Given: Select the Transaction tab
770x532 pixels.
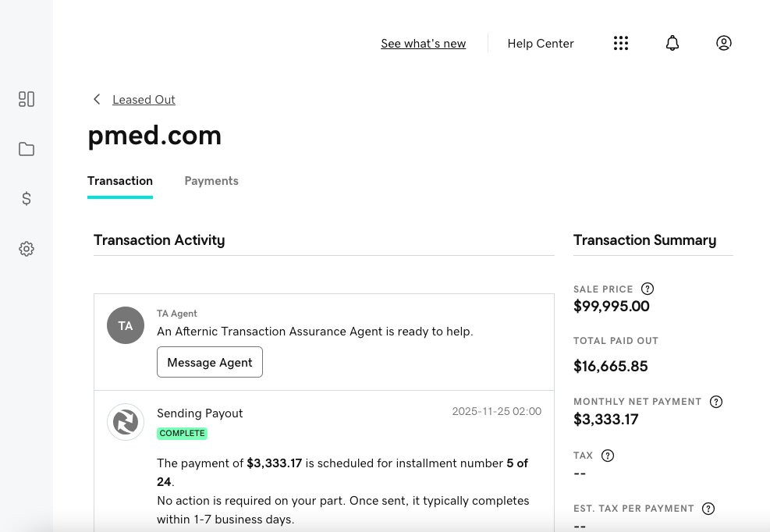Looking at the screenshot, I should pyautogui.click(x=120, y=181).
